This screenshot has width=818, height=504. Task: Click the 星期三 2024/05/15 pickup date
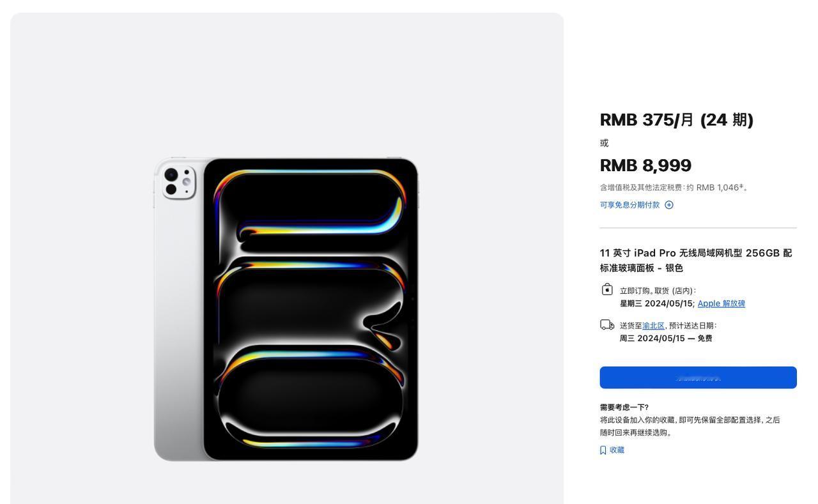[656, 303]
